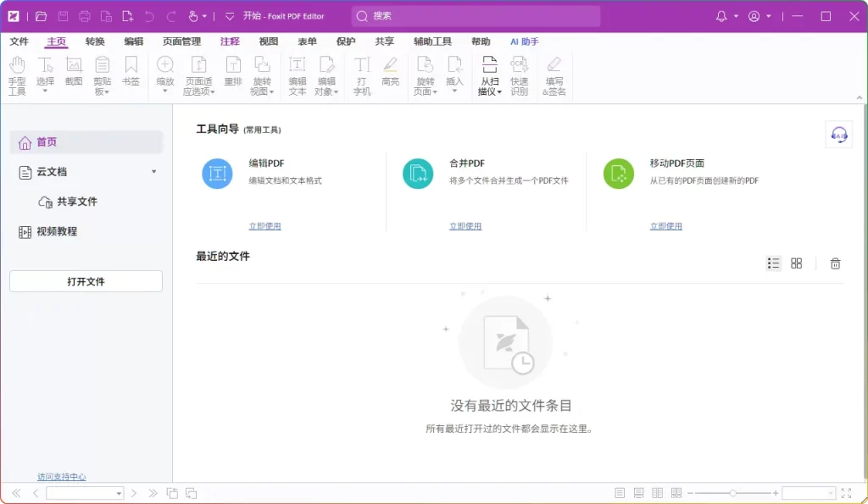This screenshot has width=868, height=504.
Task: Open the Clipboard tool (剪贴板)
Action: [103, 75]
